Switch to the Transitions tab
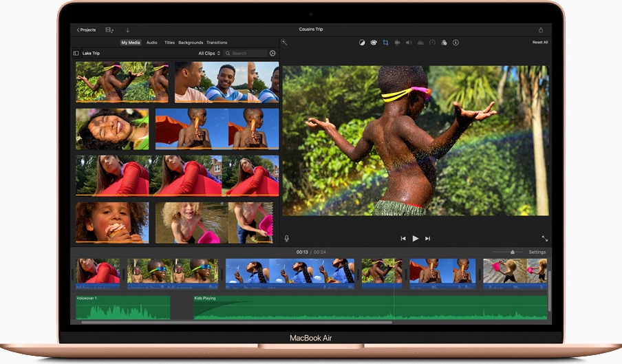 (217, 43)
